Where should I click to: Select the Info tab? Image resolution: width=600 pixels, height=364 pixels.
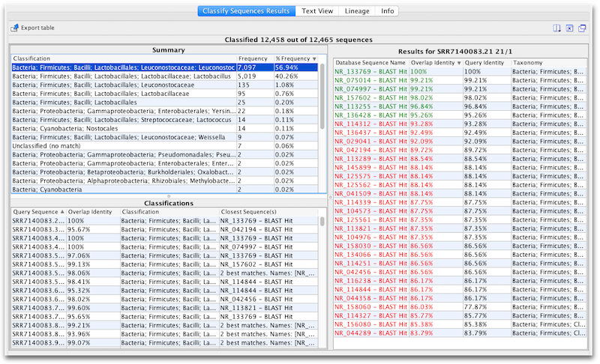click(x=387, y=11)
